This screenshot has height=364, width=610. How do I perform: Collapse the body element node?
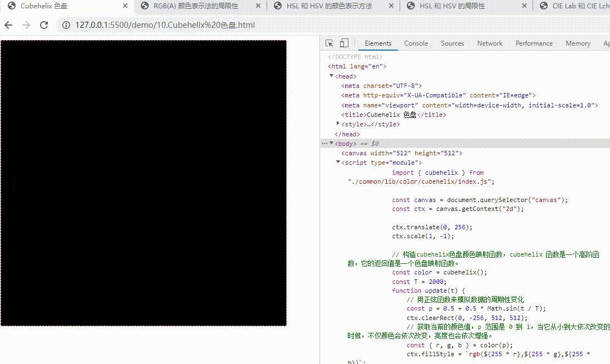(x=332, y=143)
